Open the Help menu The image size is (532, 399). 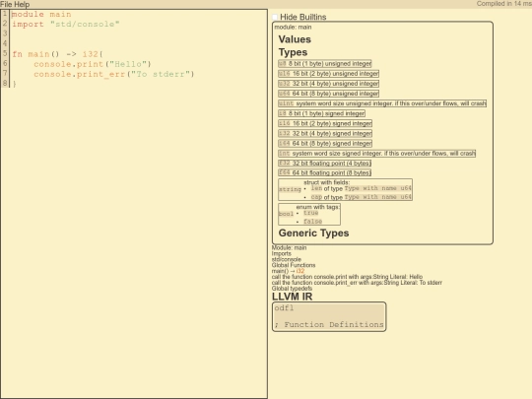22,4
